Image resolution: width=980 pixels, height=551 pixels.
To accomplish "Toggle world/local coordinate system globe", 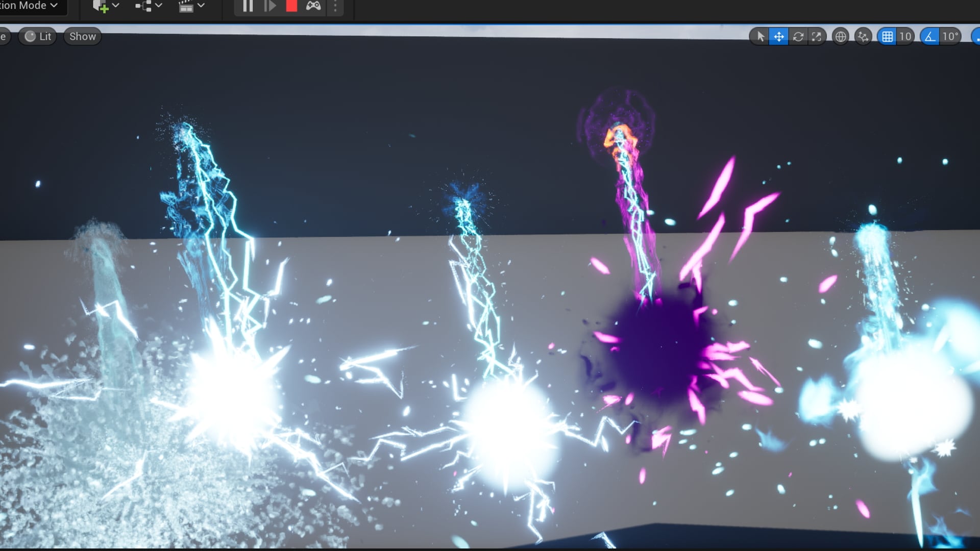I will (840, 36).
